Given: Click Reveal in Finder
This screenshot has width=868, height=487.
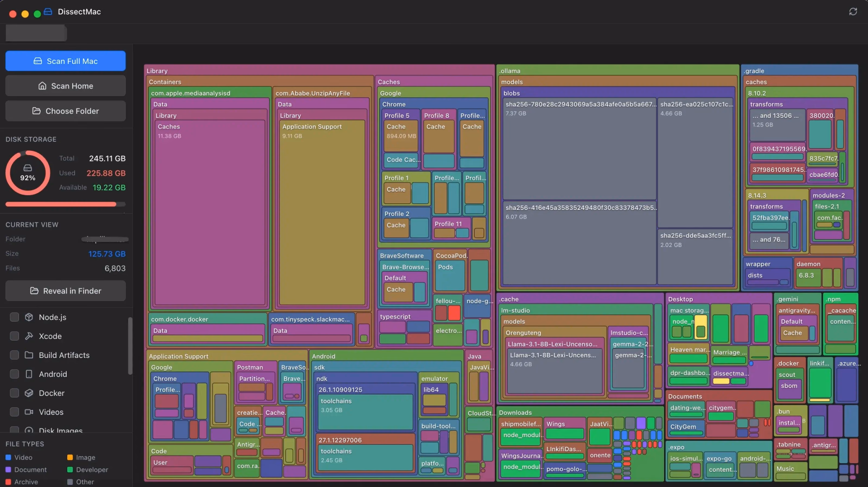Looking at the screenshot, I should click(x=66, y=291).
